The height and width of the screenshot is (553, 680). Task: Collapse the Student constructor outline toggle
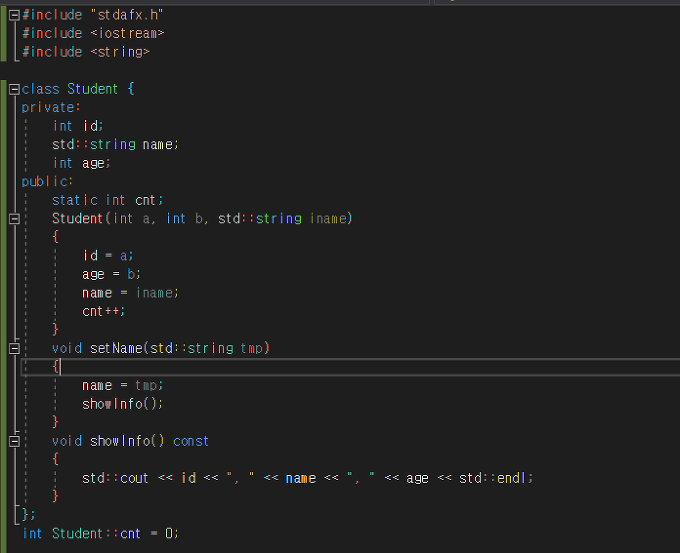click(14, 219)
